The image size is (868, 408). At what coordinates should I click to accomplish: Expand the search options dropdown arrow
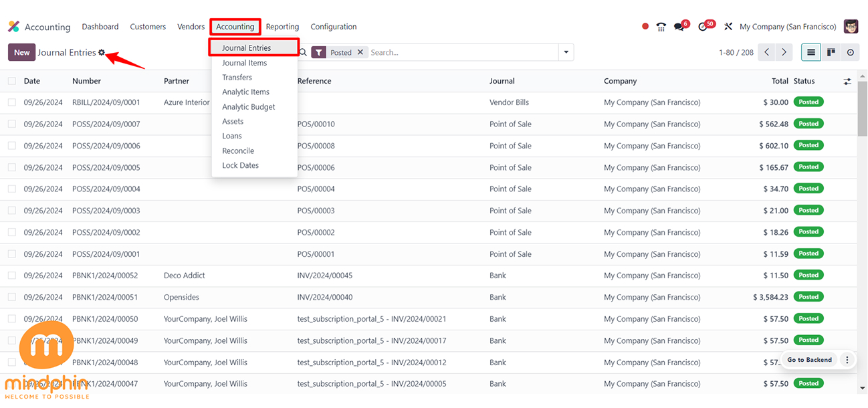pos(566,52)
